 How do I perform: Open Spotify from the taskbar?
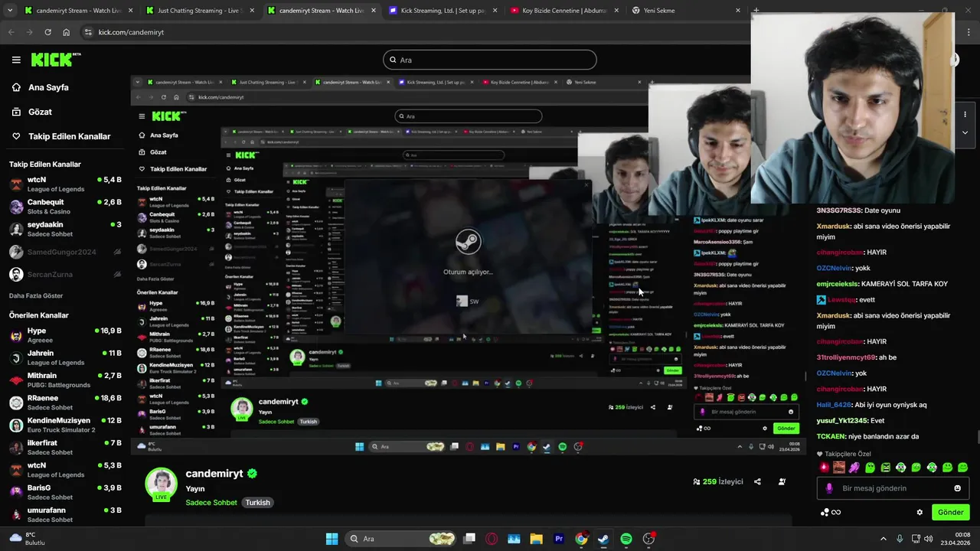pyautogui.click(x=626, y=539)
